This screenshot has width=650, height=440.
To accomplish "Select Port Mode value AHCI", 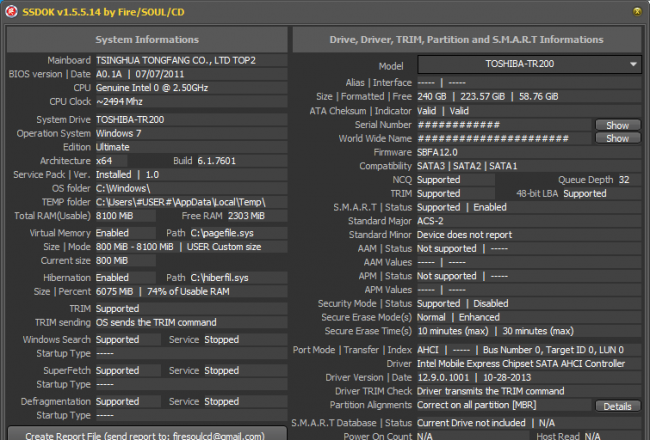I will (x=427, y=350).
